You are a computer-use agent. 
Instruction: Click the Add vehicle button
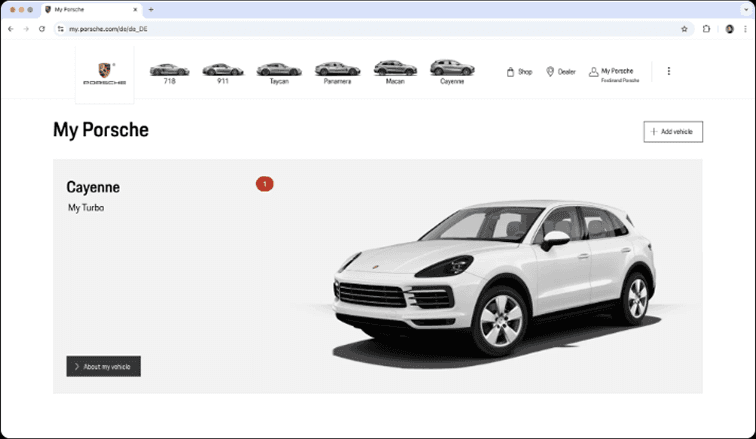tap(673, 132)
